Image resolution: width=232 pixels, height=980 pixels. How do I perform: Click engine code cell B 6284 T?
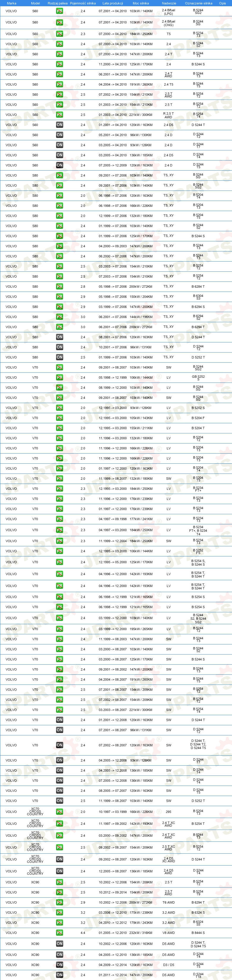[x=198, y=287]
